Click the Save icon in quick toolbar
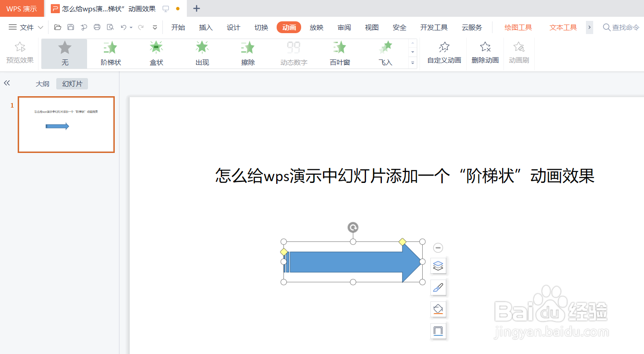This screenshot has height=354, width=644. [71, 27]
